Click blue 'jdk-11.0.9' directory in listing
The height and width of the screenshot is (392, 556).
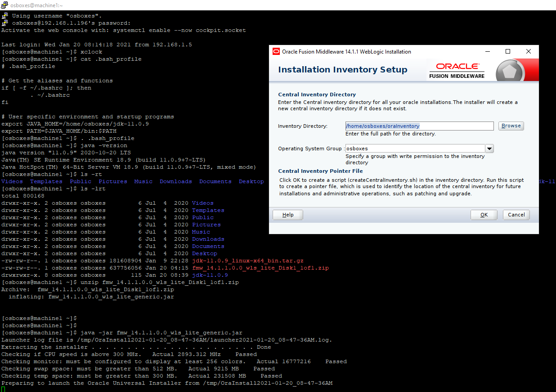click(x=210, y=275)
